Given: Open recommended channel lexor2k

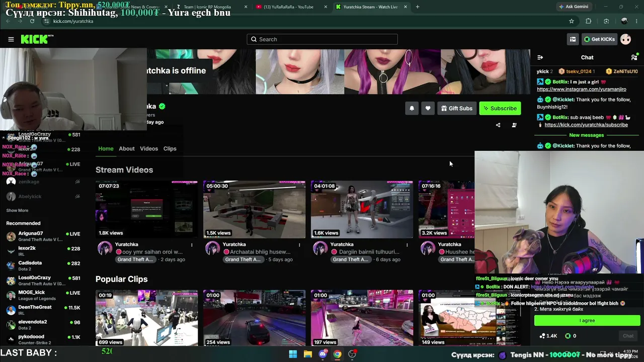Looking at the screenshot, I should coord(43,250).
